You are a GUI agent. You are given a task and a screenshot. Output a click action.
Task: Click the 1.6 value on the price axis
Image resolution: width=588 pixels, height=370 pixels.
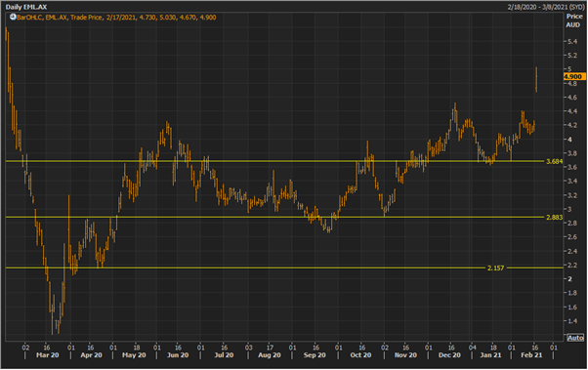572,308
